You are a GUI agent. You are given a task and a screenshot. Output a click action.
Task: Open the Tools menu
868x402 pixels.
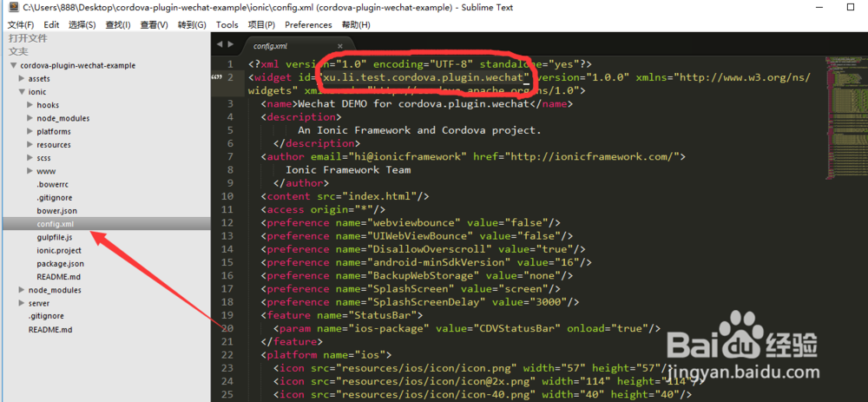[227, 25]
